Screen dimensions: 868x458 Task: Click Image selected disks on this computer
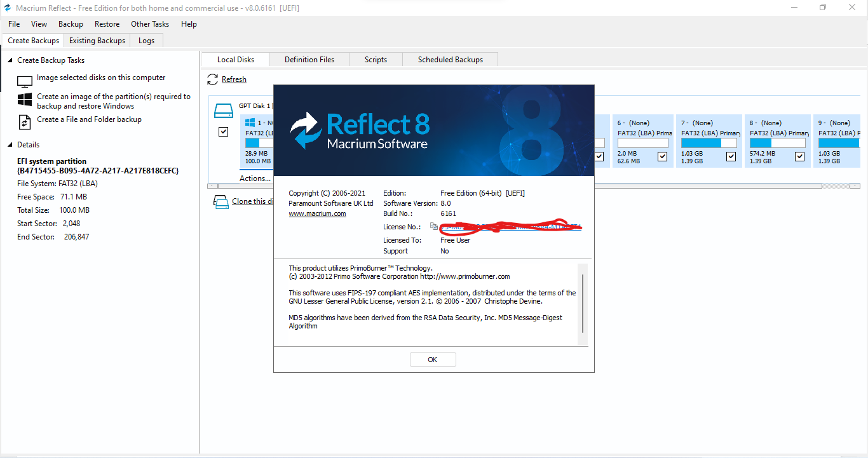click(101, 77)
